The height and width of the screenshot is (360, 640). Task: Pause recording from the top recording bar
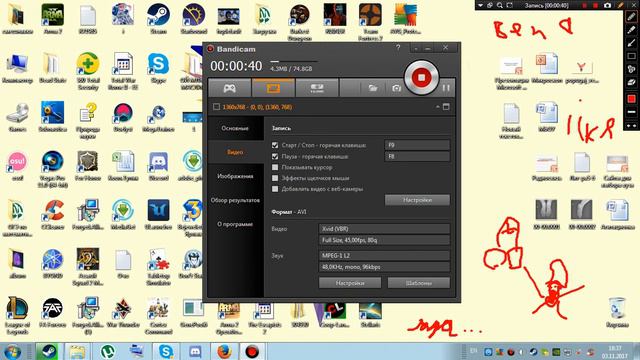click(584, 5)
